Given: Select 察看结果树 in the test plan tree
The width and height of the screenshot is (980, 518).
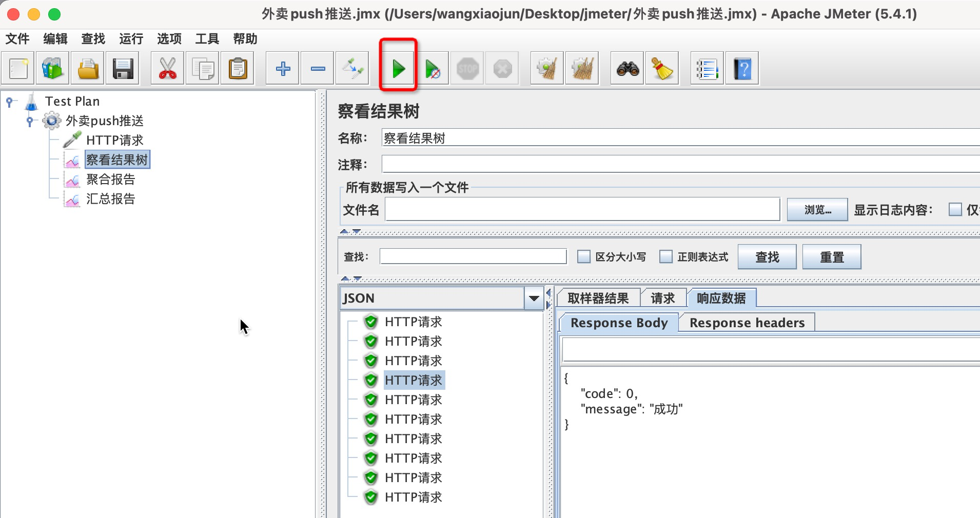Looking at the screenshot, I should pyautogui.click(x=117, y=160).
